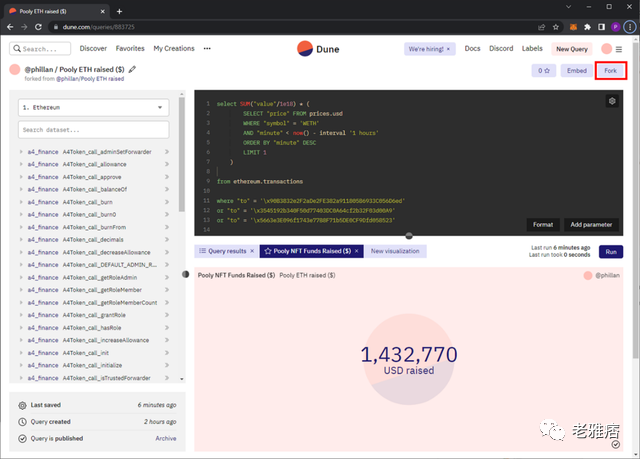640x459 pixels.
Task: Click the Fork button
Action: tap(611, 71)
